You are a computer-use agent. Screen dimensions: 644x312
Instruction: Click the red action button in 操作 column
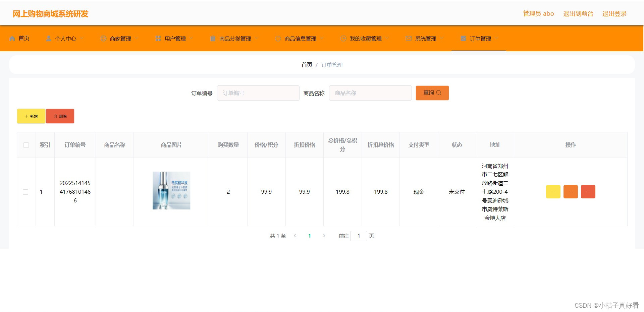[x=588, y=192]
